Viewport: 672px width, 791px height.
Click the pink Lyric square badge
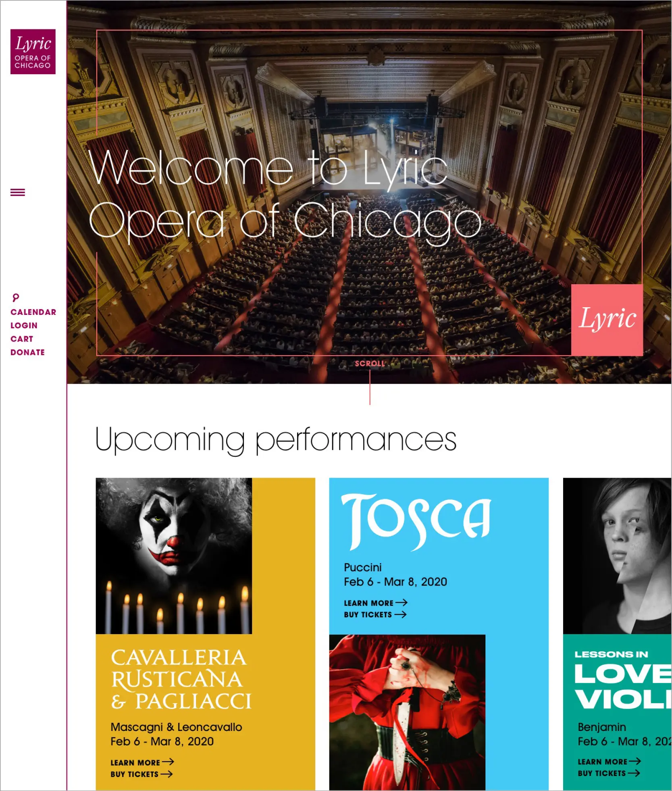(607, 320)
